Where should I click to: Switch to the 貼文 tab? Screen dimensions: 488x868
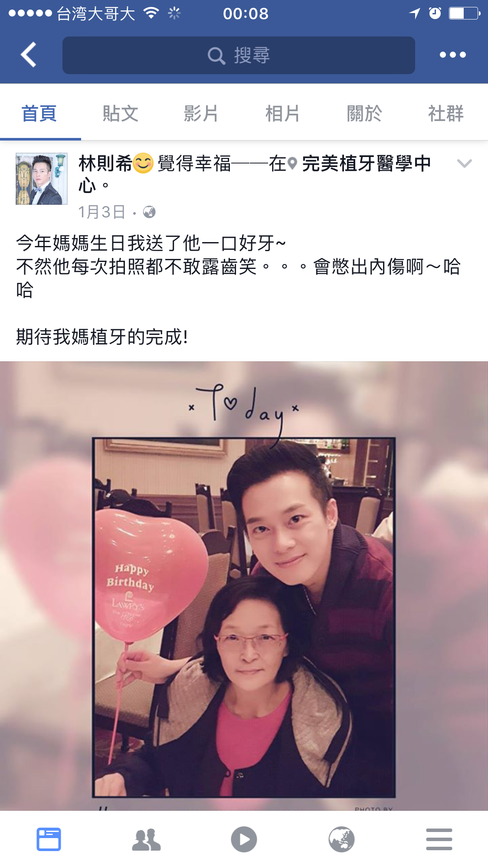point(121,114)
